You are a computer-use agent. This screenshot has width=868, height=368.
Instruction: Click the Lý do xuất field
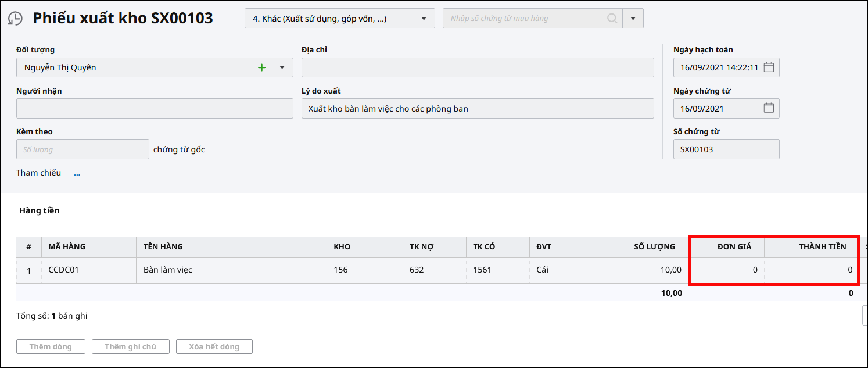[477, 109]
